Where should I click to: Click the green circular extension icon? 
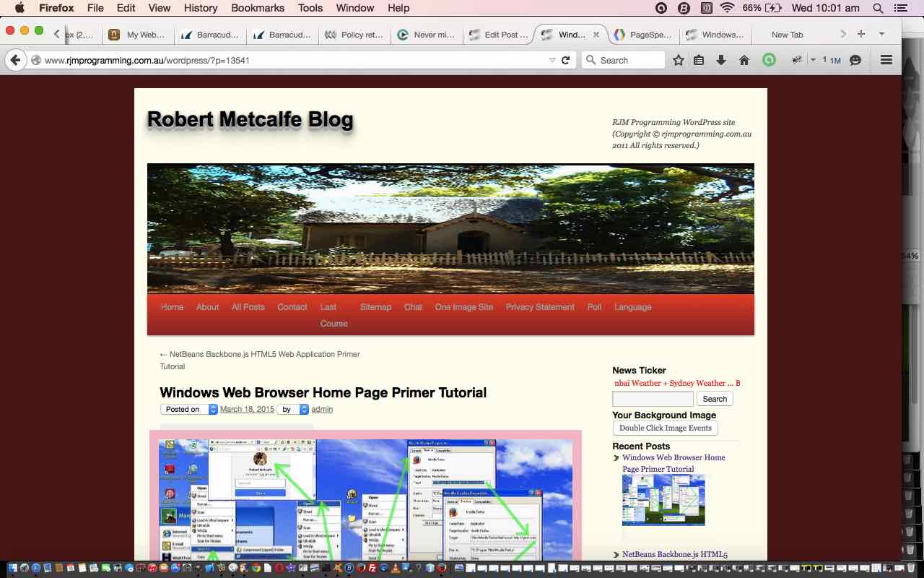tap(769, 61)
